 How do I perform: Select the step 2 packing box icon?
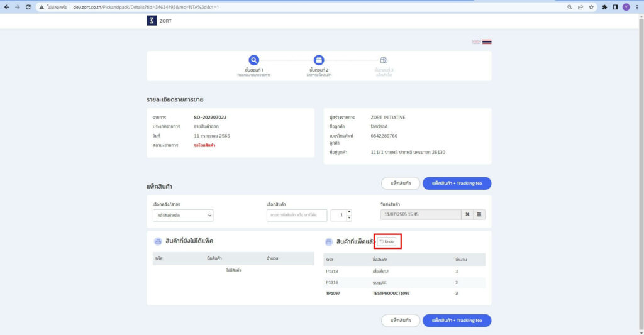tap(319, 60)
